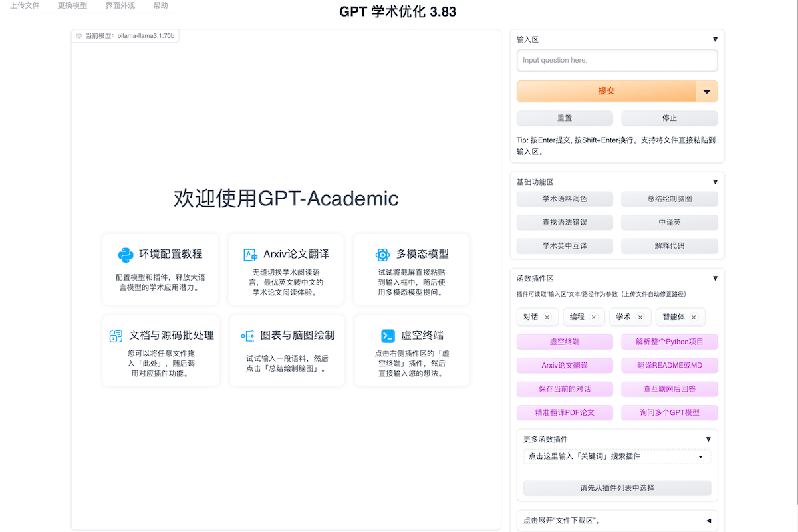The height and width of the screenshot is (532, 798).
Task: Click the Python icon beside 环境配置教程
Action: pyautogui.click(x=126, y=254)
